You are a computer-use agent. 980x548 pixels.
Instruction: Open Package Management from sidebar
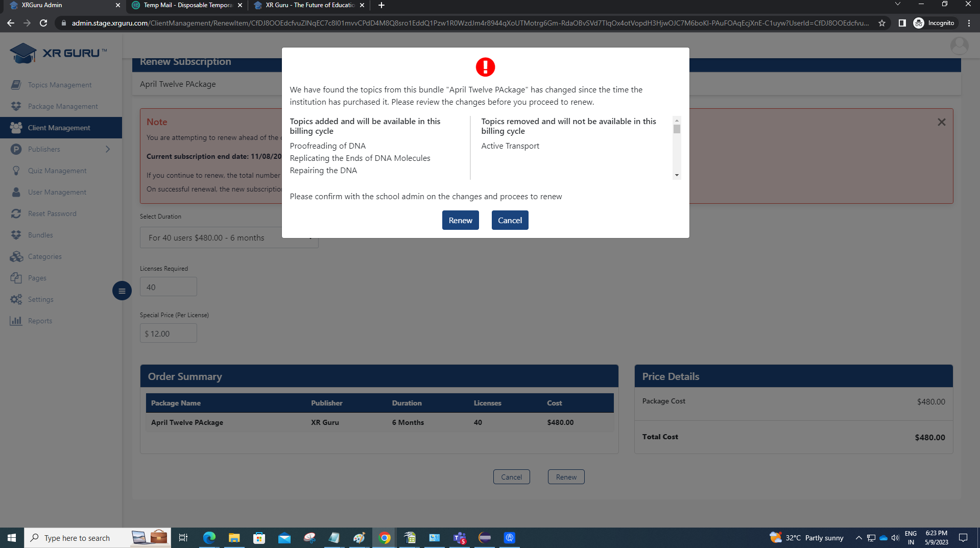click(x=62, y=106)
